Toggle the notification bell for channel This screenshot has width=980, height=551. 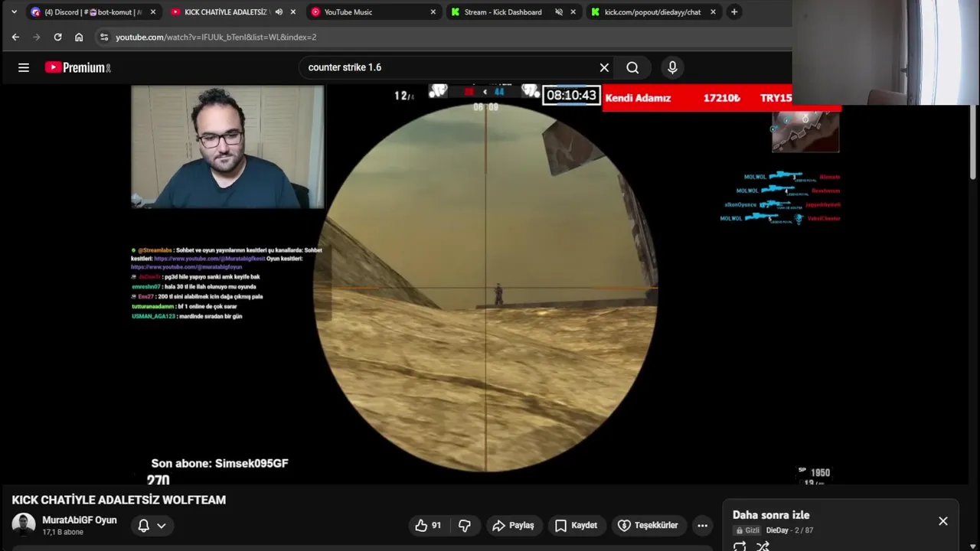click(143, 526)
